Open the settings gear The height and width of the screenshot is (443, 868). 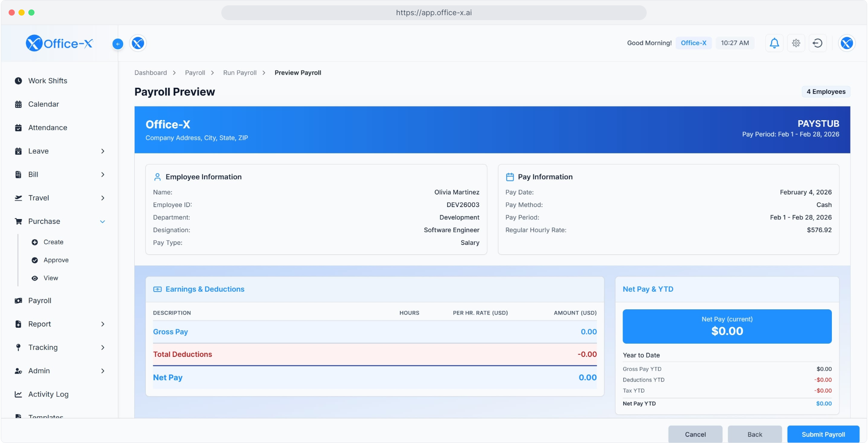tap(796, 43)
